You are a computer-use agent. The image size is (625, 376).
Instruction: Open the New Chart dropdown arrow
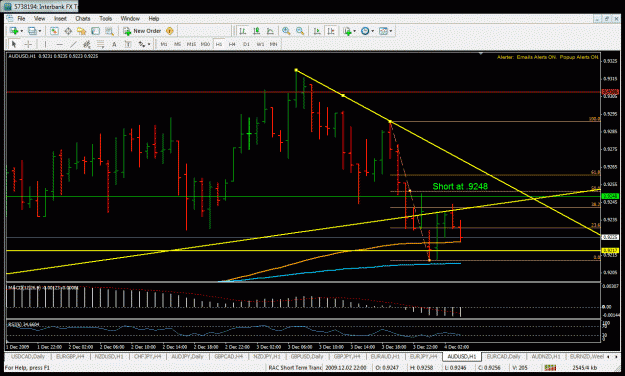[x=22, y=31]
